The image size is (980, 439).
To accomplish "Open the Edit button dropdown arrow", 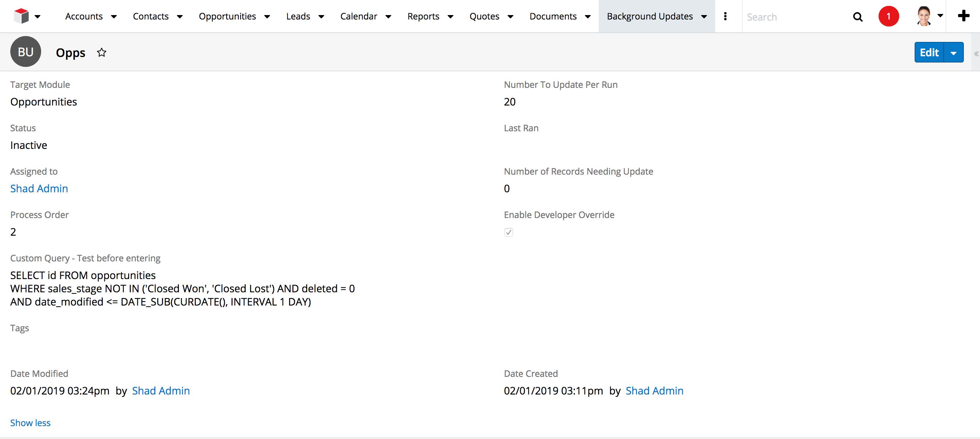I will pyautogui.click(x=954, y=52).
